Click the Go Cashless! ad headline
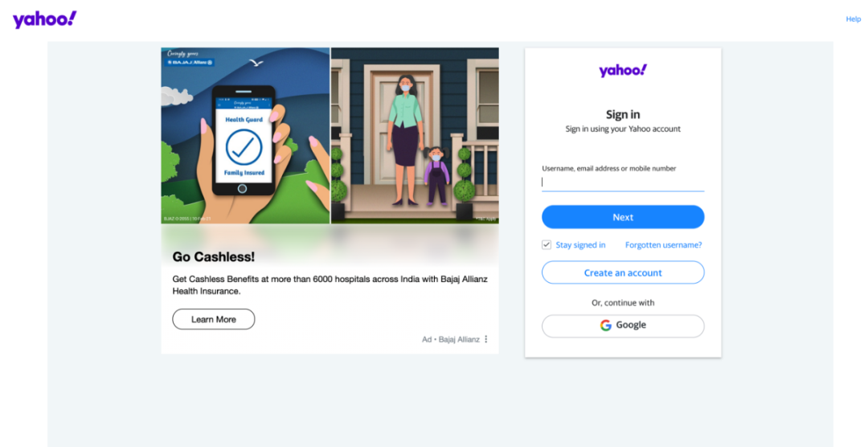The height and width of the screenshot is (447, 868). 214,257
